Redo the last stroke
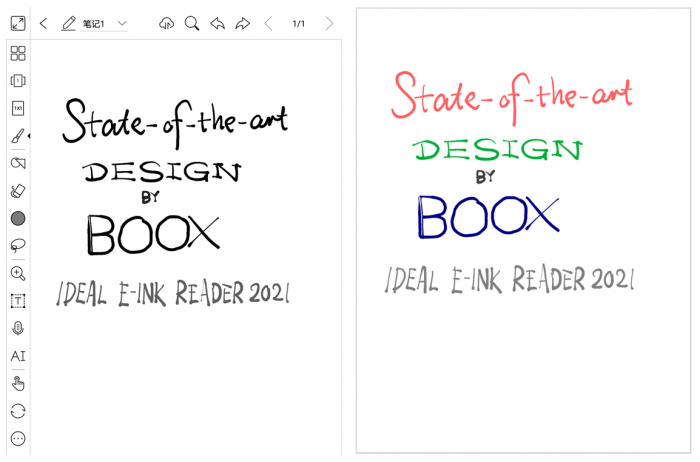The height and width of the screenshot is (462, 700). (x=242, y=23)
